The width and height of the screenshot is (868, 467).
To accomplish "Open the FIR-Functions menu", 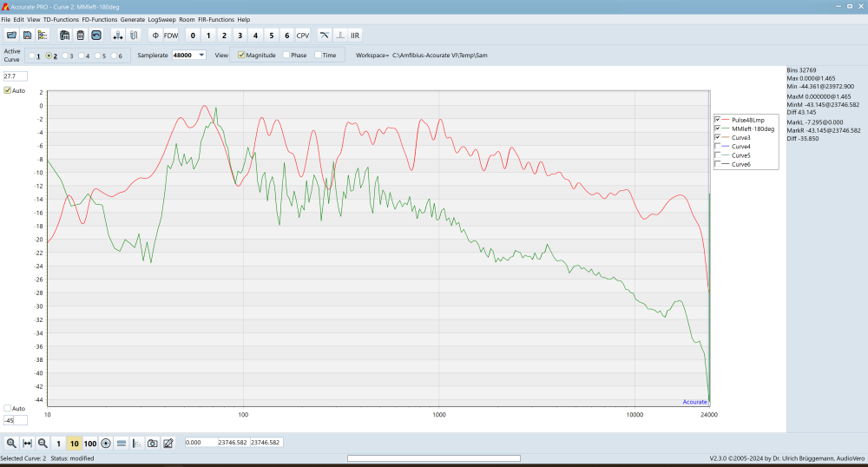I will click(216, 19).
